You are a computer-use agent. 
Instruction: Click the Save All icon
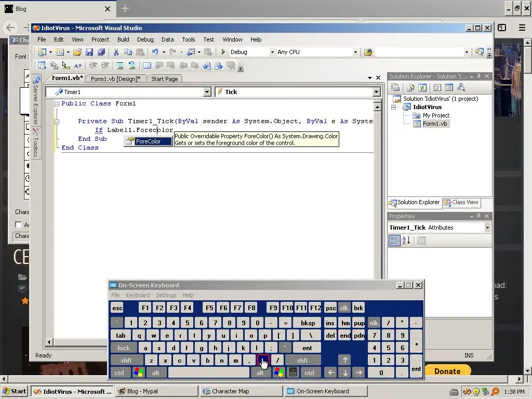click(x=101, y=52)
